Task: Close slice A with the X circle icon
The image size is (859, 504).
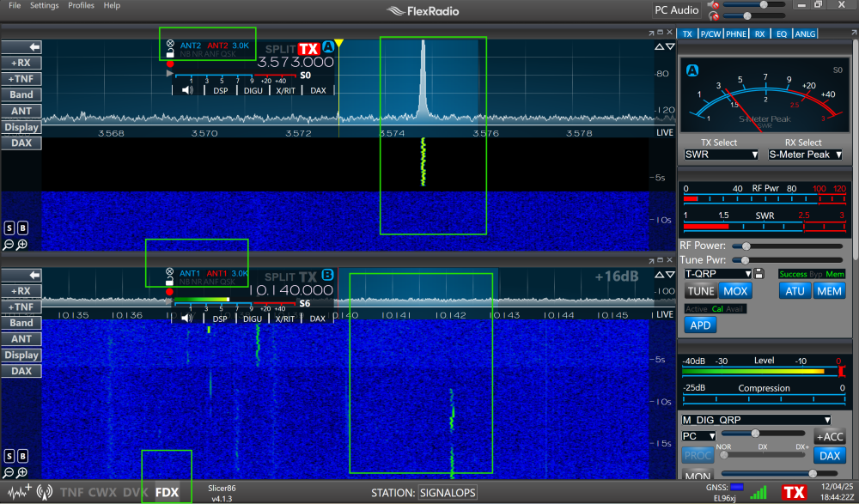Action: [x=170, y=44]
